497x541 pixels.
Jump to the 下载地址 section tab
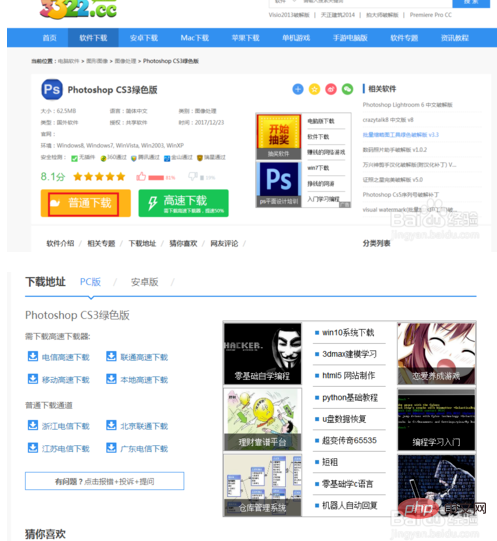142,243
